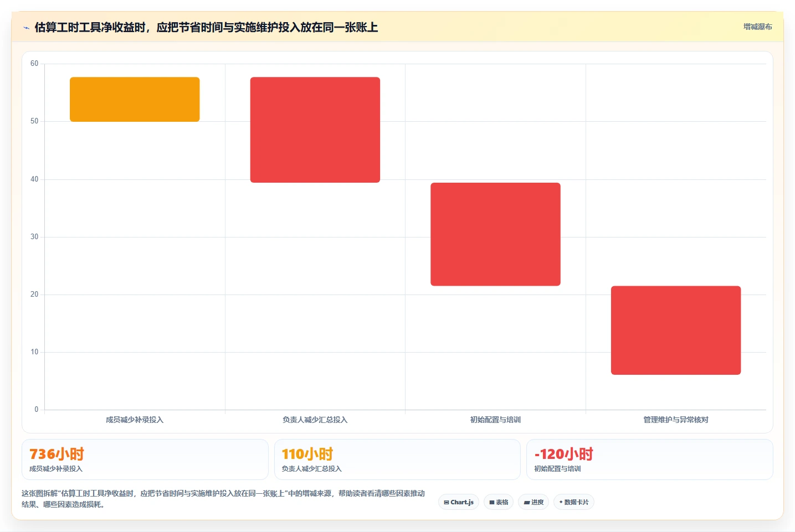Click the 数据卡片 tag chip
This screenshot has width=795, height=532.
574,502
